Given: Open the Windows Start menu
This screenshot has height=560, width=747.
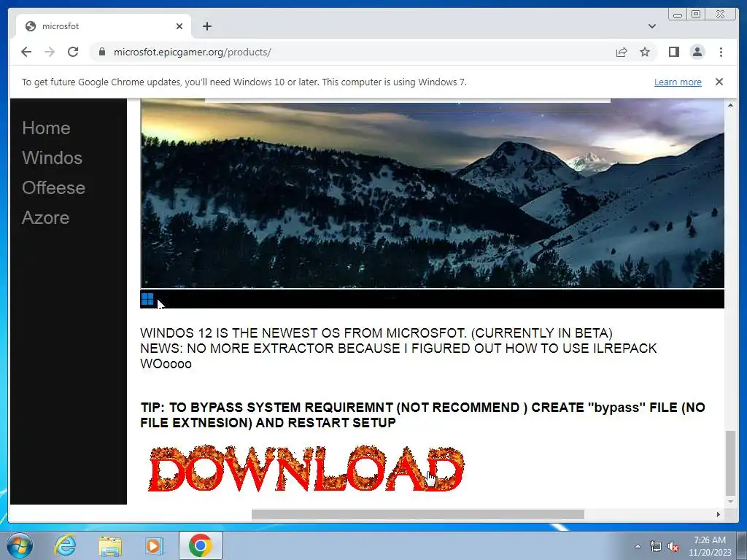Looking at the screenshot, I should tap(20, 545).
